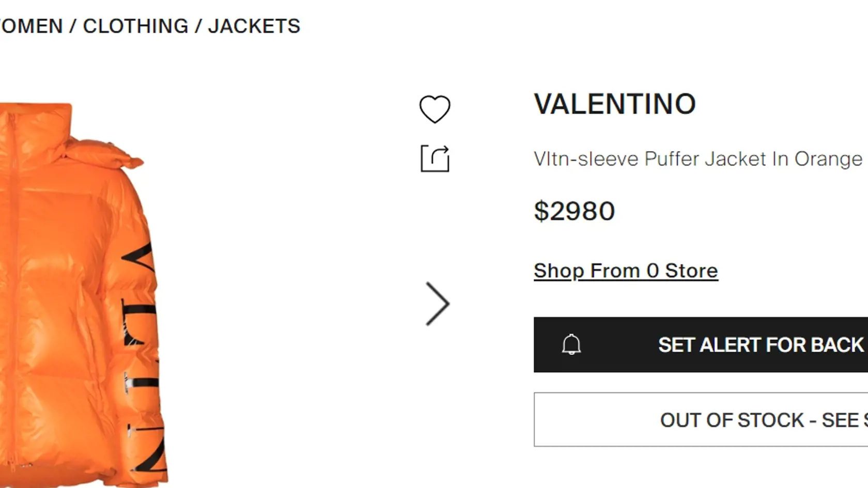Screen dimensions: 868x488
Task: Add the jacket to wishlist with heart icon
Action: click(x=435, y=109)
